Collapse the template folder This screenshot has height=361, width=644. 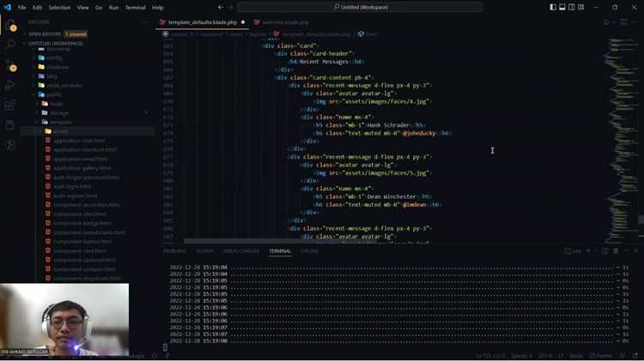tap(60, 123)
